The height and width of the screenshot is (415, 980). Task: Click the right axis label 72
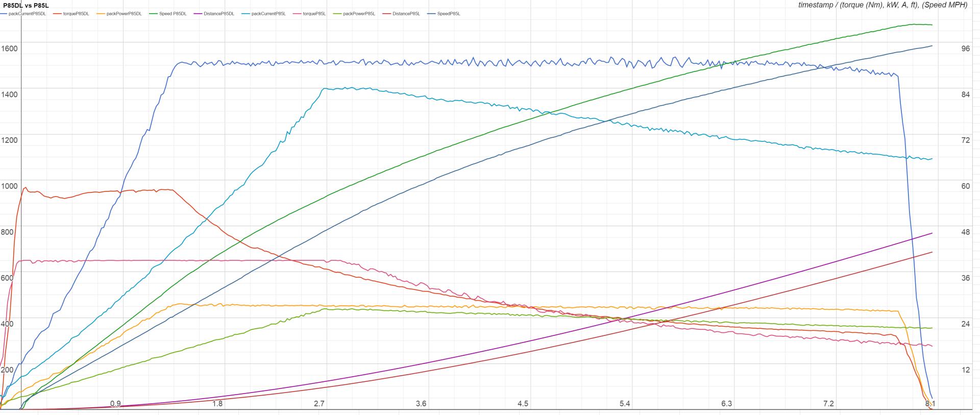pyautogui.click(x=966, y=140)
